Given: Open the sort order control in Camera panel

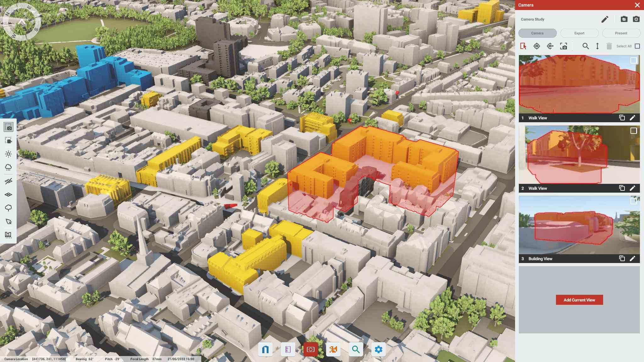Looking at the screenshot, I should pyautogui.click(x=598, y=46).
